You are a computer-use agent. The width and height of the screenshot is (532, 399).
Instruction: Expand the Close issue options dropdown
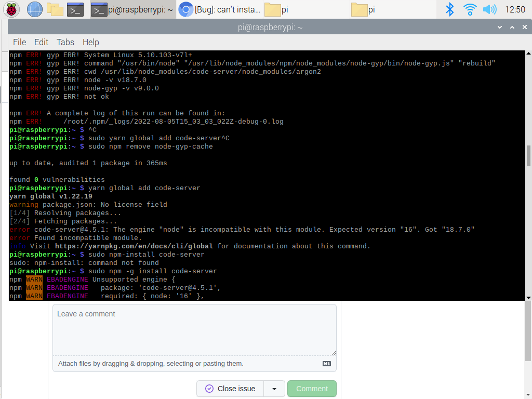click(274, 389)
